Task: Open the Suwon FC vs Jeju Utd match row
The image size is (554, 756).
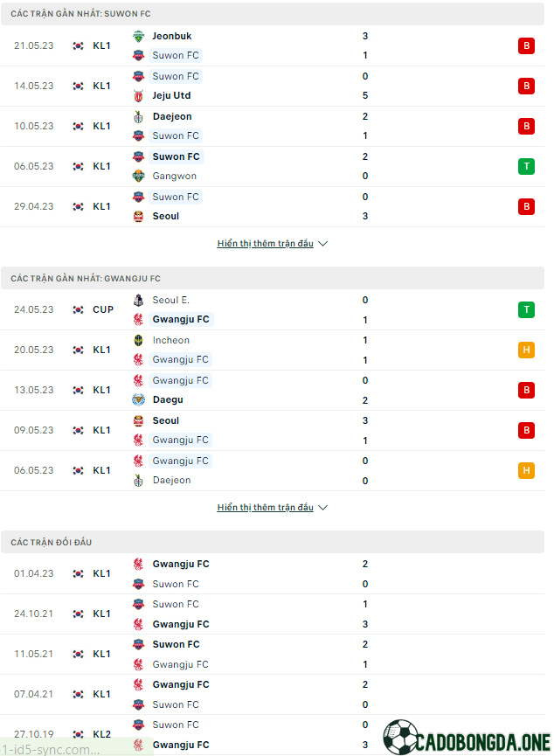Action: click(x=273, y=86)
